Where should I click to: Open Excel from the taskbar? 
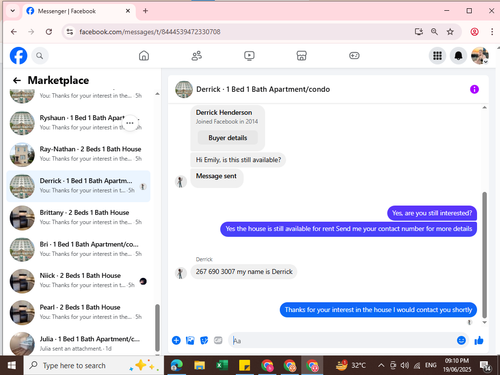(222, 365)
